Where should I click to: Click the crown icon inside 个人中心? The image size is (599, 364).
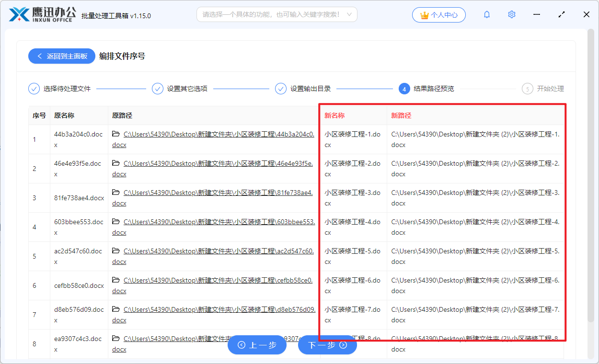(424, 14)
